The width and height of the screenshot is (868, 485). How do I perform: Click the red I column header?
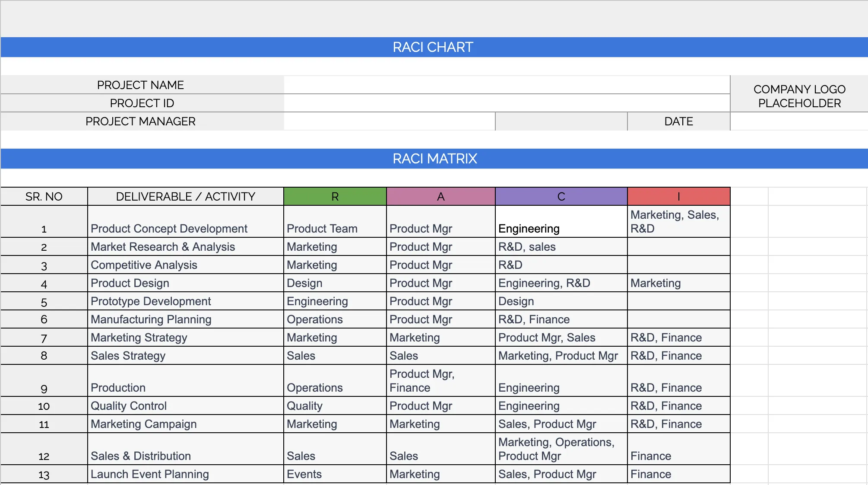(678, 196)
